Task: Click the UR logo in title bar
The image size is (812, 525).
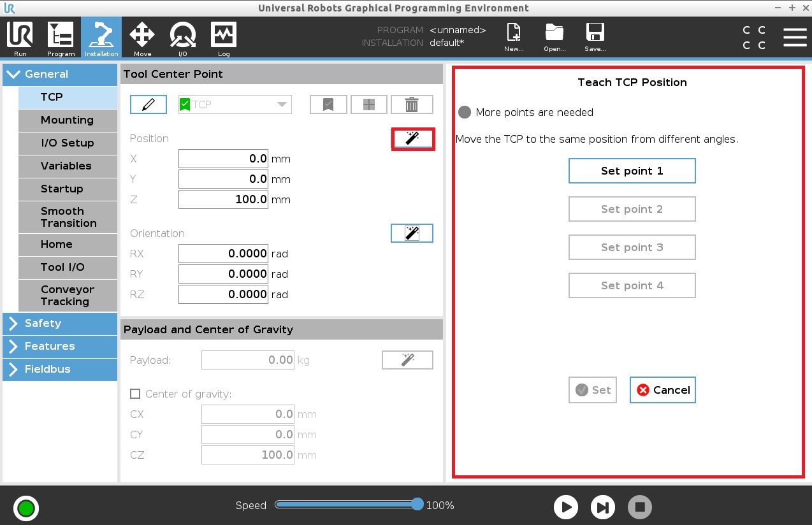Action: (x=9, y=8)
